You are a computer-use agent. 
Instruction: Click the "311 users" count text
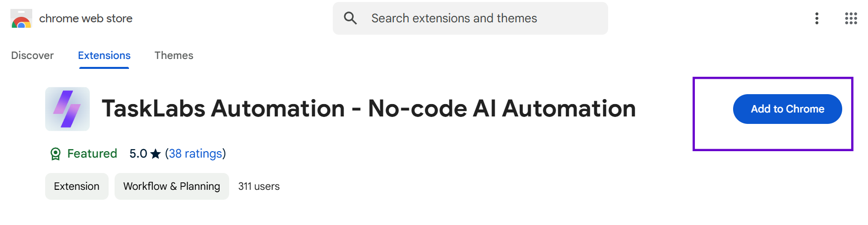259,186
